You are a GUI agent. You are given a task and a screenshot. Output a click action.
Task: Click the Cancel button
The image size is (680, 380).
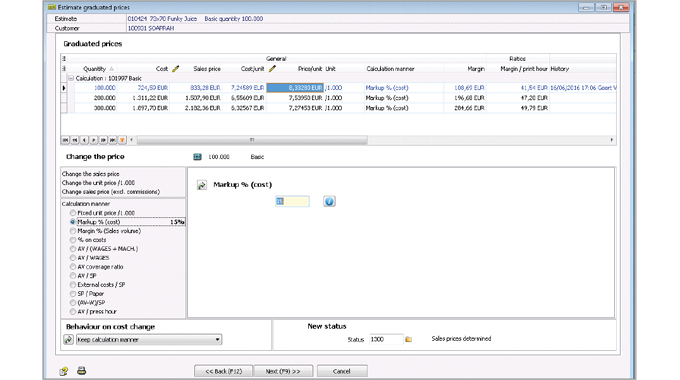pos(342,371)
